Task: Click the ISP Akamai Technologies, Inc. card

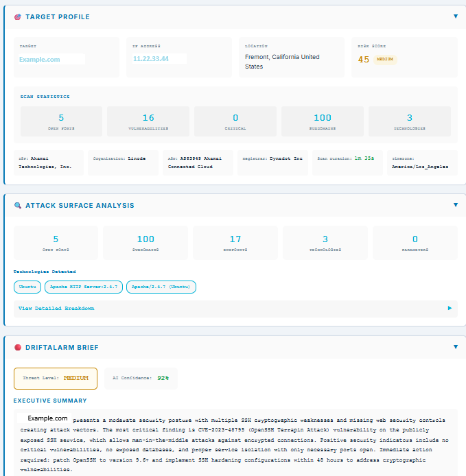Action: coord(49,163)
